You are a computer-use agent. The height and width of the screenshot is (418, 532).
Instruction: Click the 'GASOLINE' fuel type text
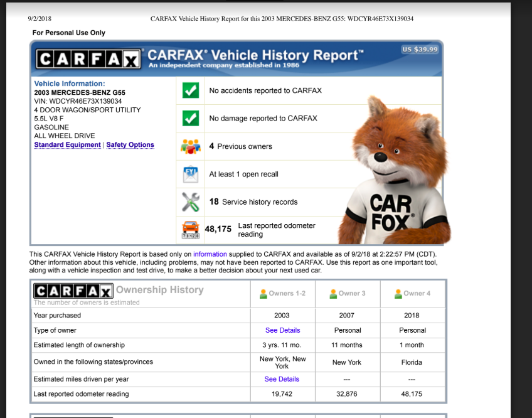tap(51, 127)
